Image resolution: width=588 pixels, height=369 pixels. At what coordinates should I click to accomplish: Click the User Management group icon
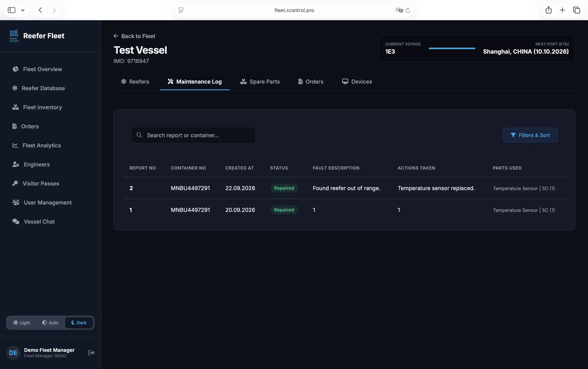16,202
